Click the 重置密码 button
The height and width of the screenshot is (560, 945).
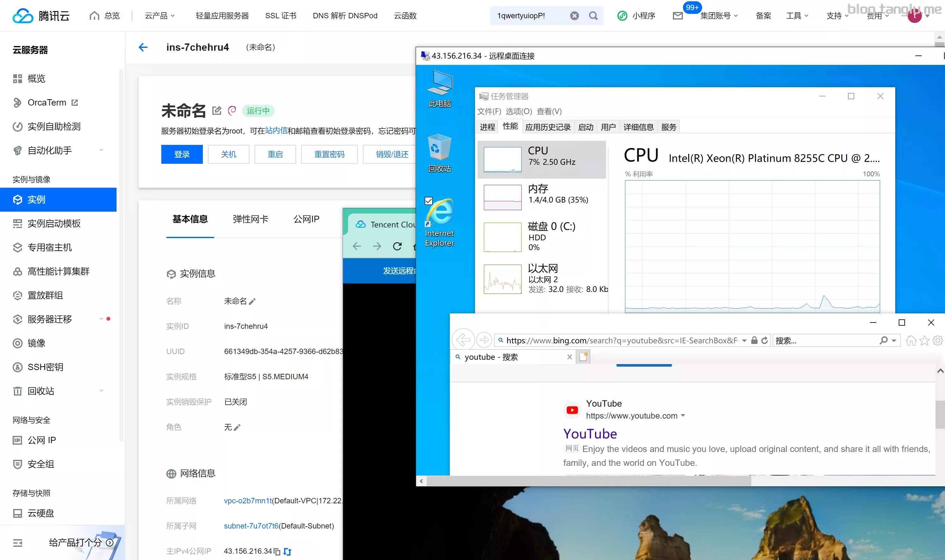pos(329,154)
